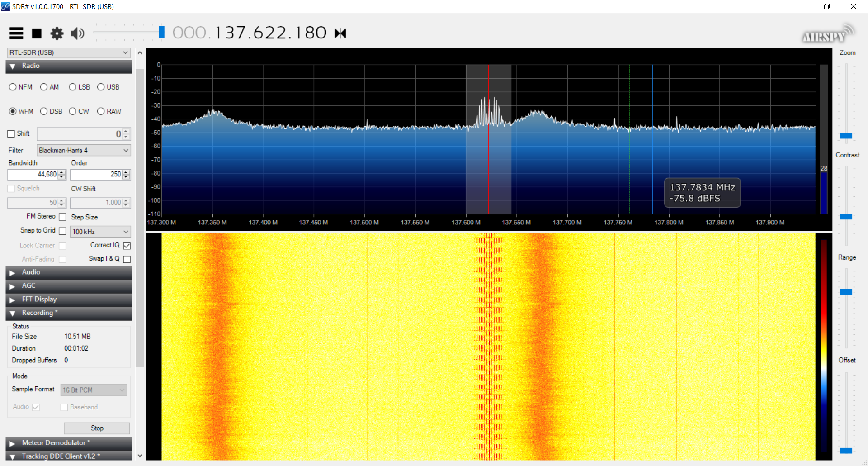The width and height of the screenshot is (868, 466).
Task: Click the Stop recording button
Action: (97, 428)
